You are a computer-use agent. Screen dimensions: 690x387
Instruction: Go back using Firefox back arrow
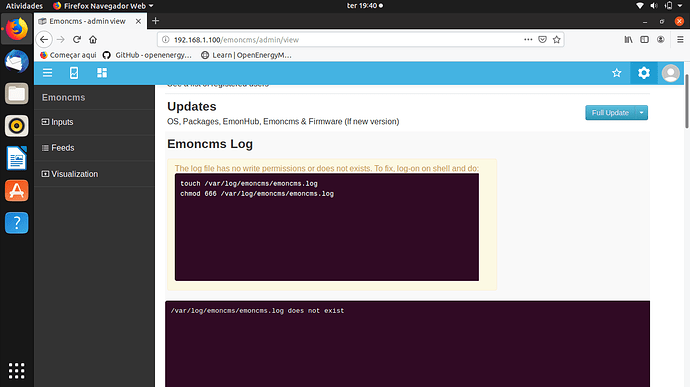click(x=44, y=40)
